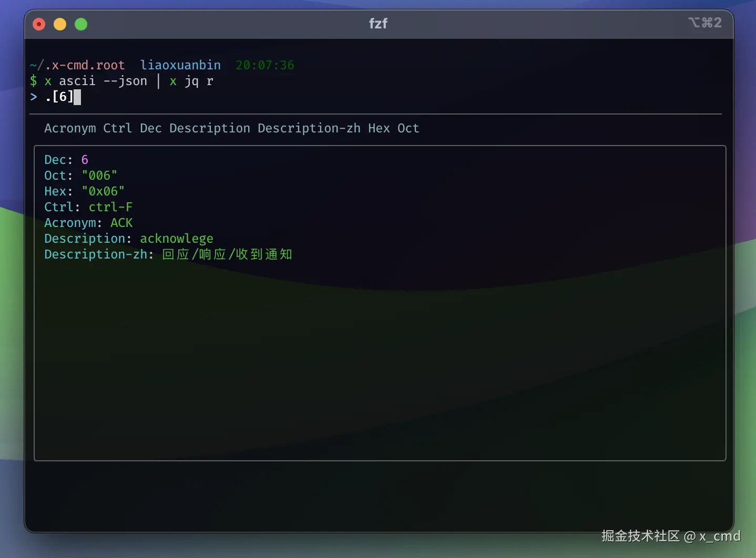Viewport: 756px width, 558px height.
Task: Click the ACK acronym value in preview
Action: click(121, 223)
